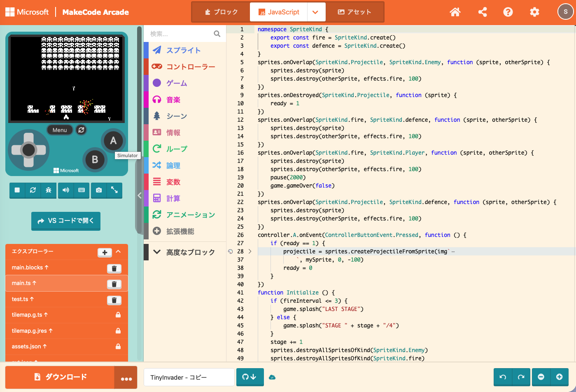
Task: Click the Home icon in header
Action: tap(455, 12)
